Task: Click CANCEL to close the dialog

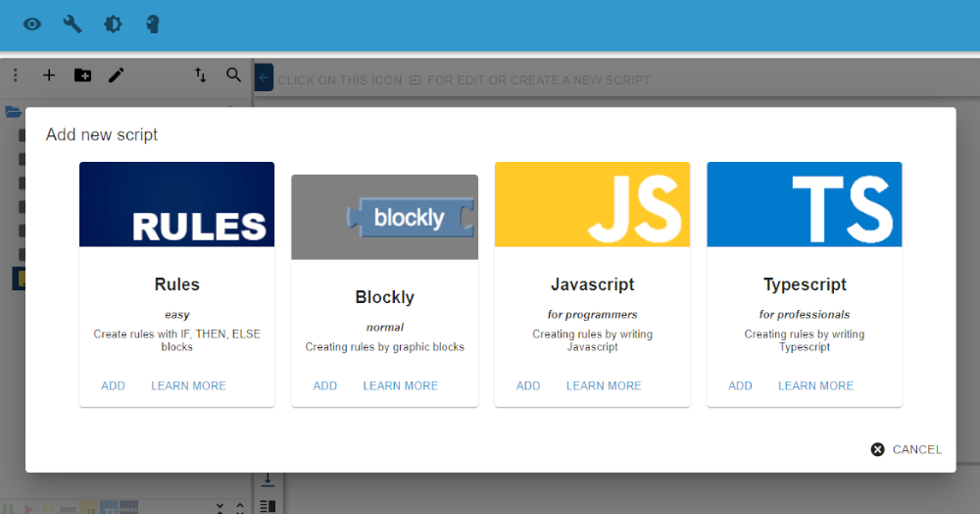Action: (x=906, y=449)
